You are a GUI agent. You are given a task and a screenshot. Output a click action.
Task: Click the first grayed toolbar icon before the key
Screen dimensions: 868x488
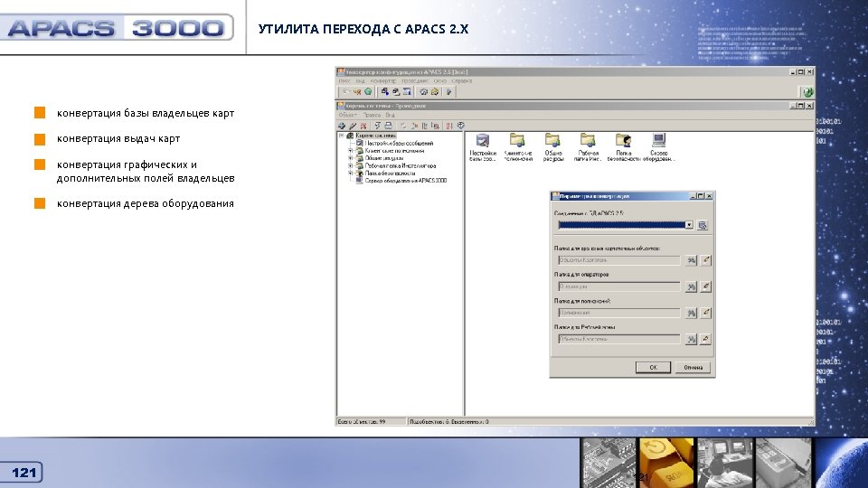[x=346, y=92]
